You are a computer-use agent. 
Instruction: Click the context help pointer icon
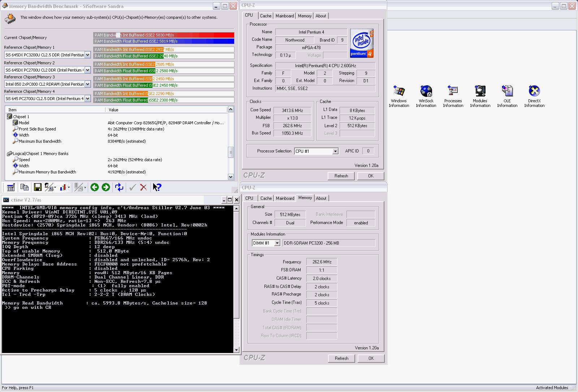coord(157,187)
